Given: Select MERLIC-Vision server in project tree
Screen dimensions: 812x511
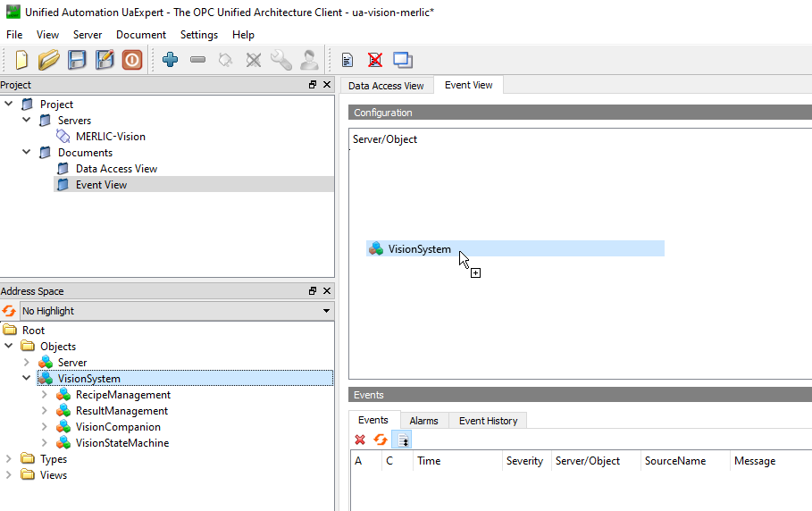Looking at the screenshot, I should pyautogui.click(x=110, y=137).
